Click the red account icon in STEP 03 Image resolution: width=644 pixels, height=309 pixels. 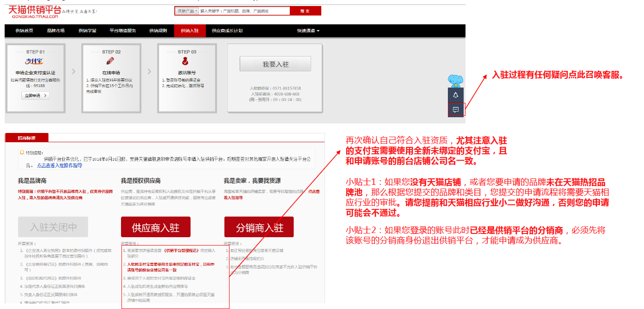(x=185, y=61)
